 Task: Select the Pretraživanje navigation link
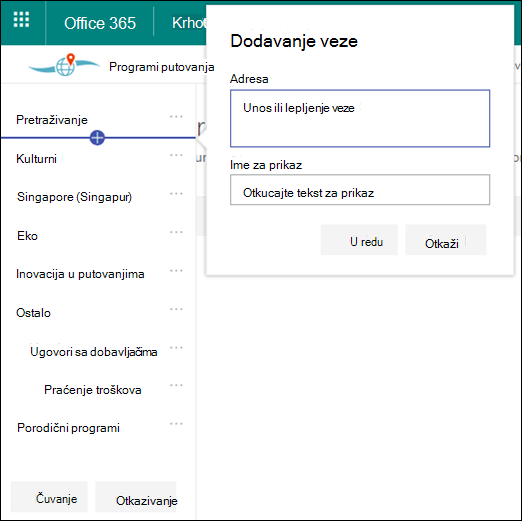click(x=52, y=120)
